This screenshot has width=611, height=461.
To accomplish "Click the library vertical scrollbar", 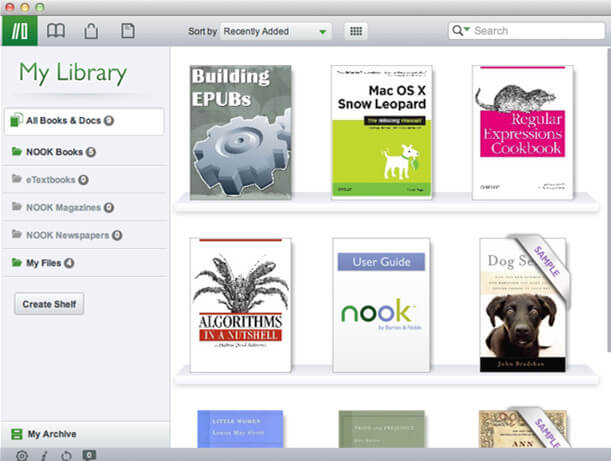I will click(x=608, y=199).
